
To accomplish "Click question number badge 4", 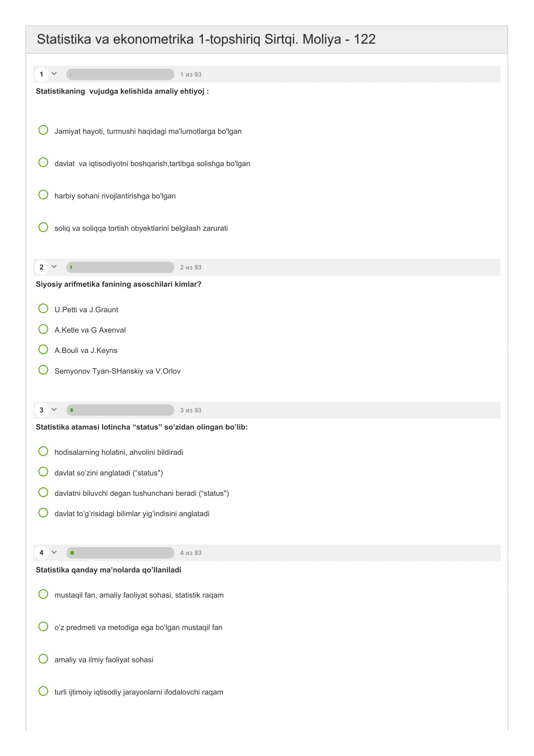I will 41,552.
